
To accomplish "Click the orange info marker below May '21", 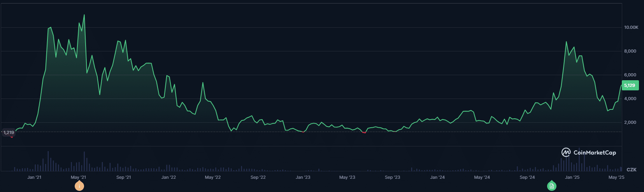I will pos(79,186).
